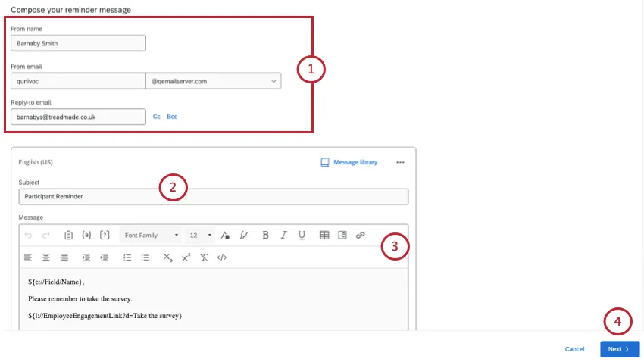Clear text formatting

[x=204, y=257]
